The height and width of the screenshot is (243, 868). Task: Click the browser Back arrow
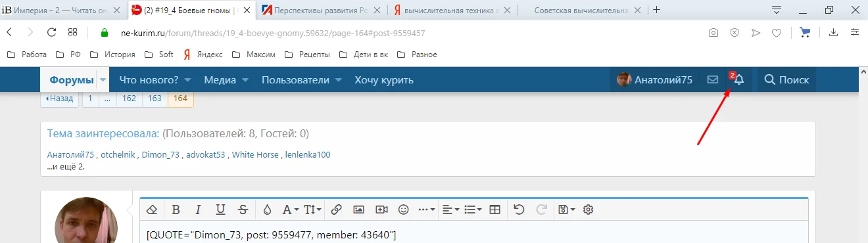[x=10, y=32]
